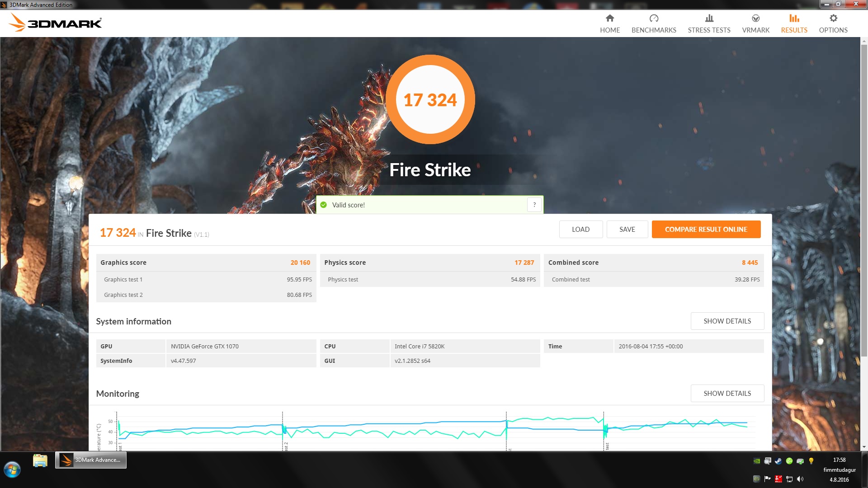This screenshot has height=488, width=868.
Task: Open the help question mark next to Valid score
Action: coord(534,205)
